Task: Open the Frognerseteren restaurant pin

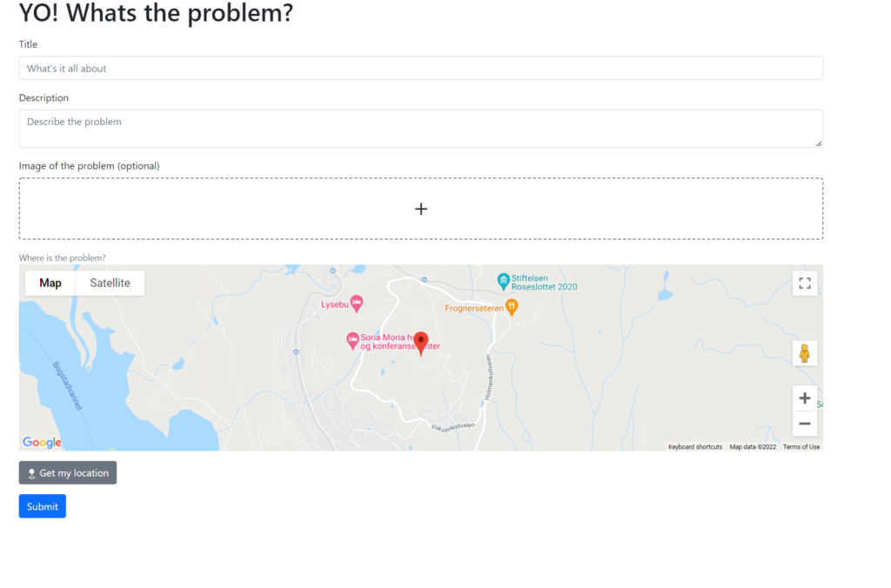Action: 512,307
